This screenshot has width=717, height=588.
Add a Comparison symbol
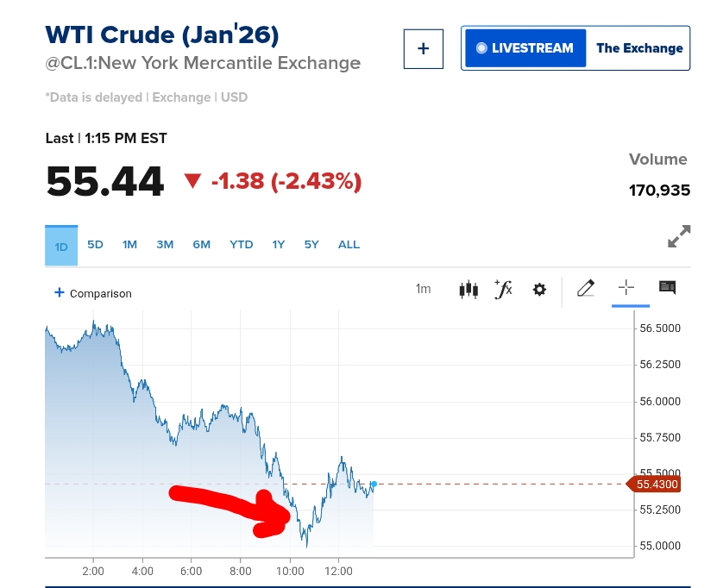(93, 293)
